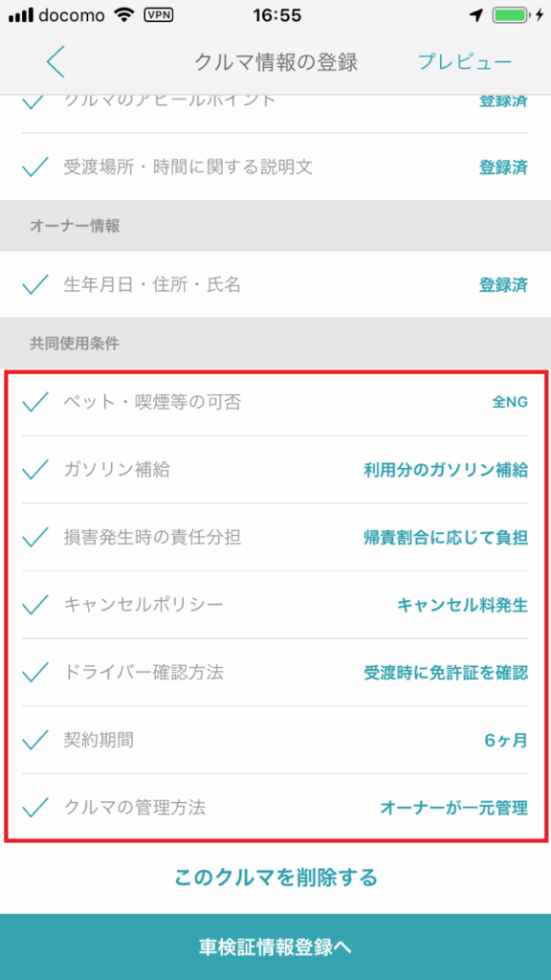Open the ペット・喫煙等の可否 setting showing 全NG
This screenshot has width=551, height=980.
coord(275,404)
